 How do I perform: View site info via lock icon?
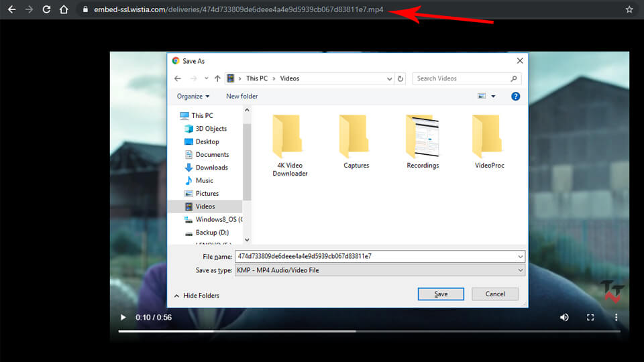85,9
